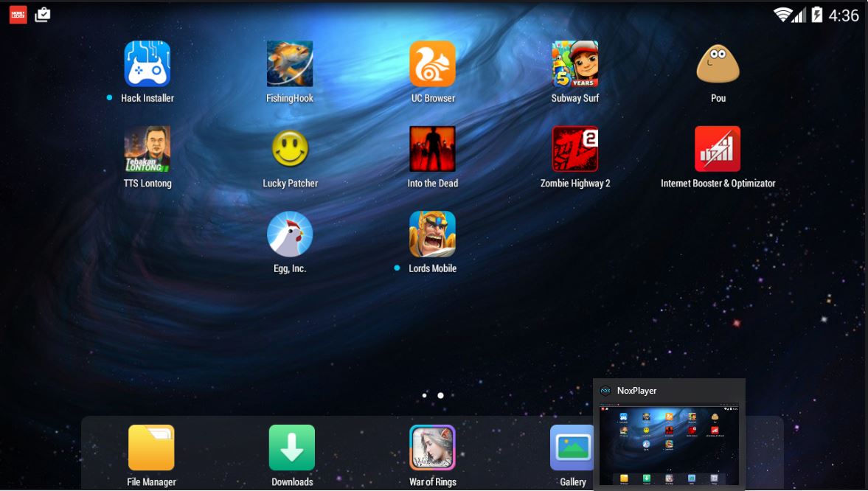This screenshot has height=491, width=868.
Task: Open UC Browser
Action: tap(432, 63)
